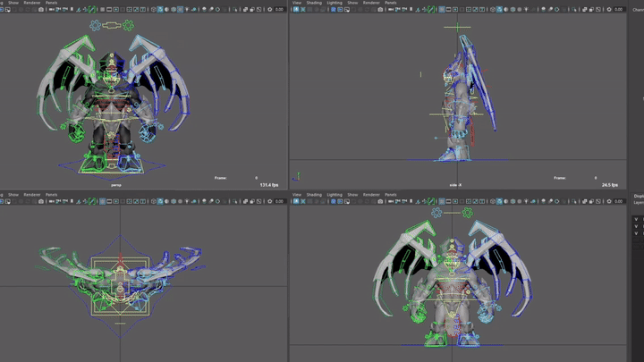Image resolution: width=644 pixels, height=362 pixels.
Task: Click exposure value field in persp panel
Action: 279,9
